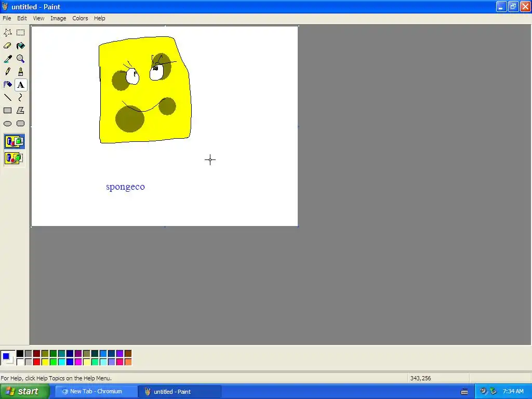Pick the orange color swatch

128,362
